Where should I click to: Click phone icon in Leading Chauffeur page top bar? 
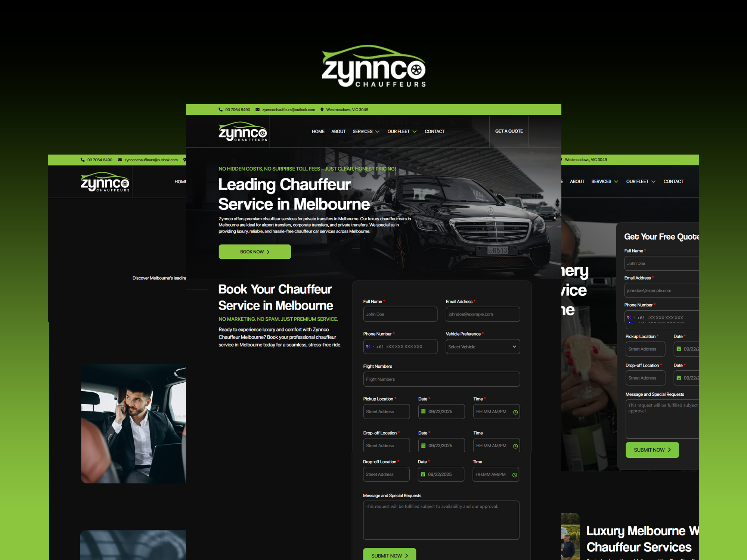click(x=220, y=110)
